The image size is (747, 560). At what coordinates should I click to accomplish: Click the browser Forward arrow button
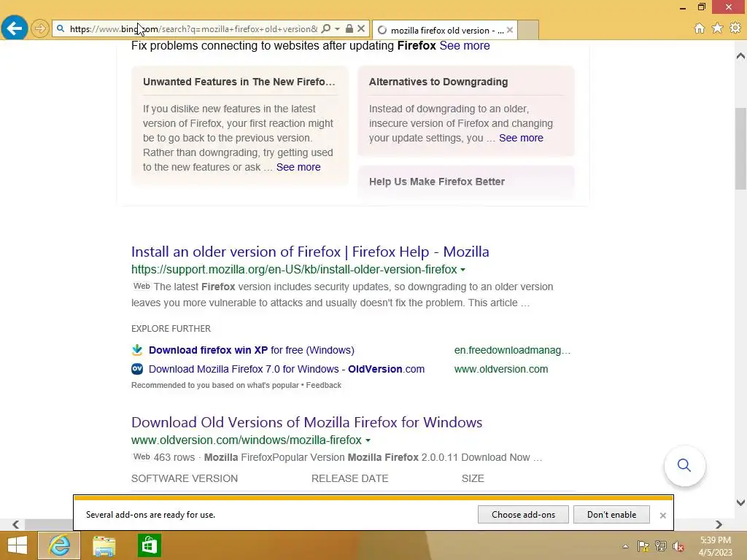click(40, 28)
